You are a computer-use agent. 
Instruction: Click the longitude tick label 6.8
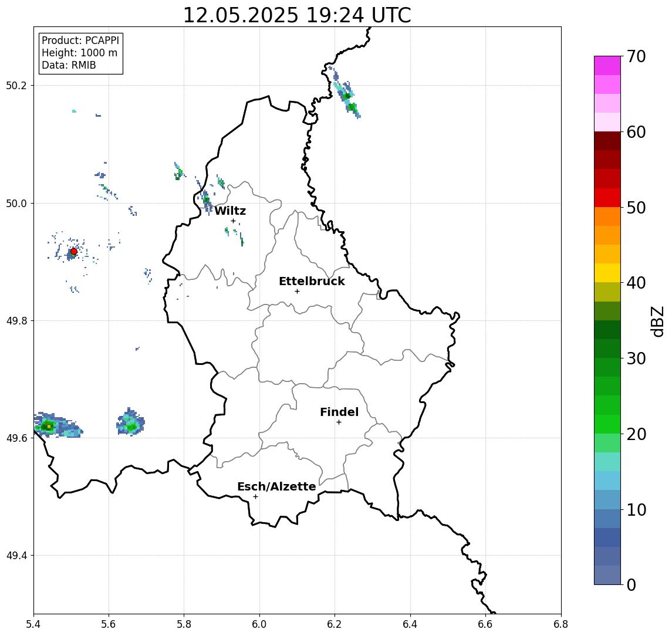(x=561, y=624)
